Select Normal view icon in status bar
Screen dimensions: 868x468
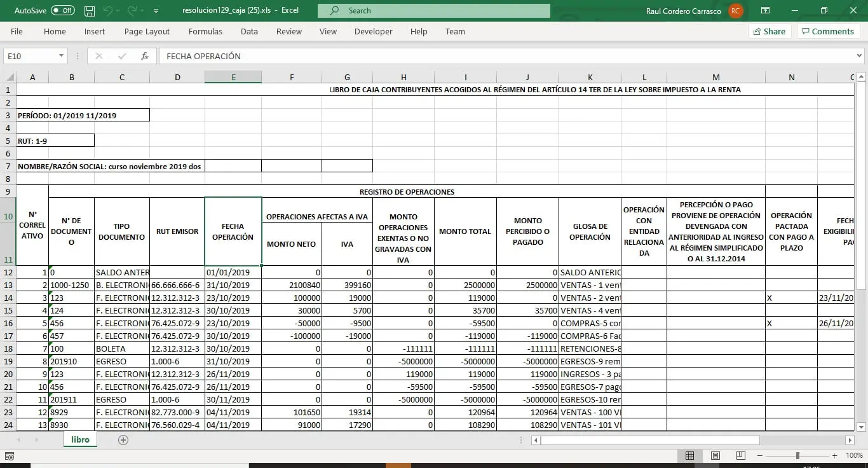(689, 456)
